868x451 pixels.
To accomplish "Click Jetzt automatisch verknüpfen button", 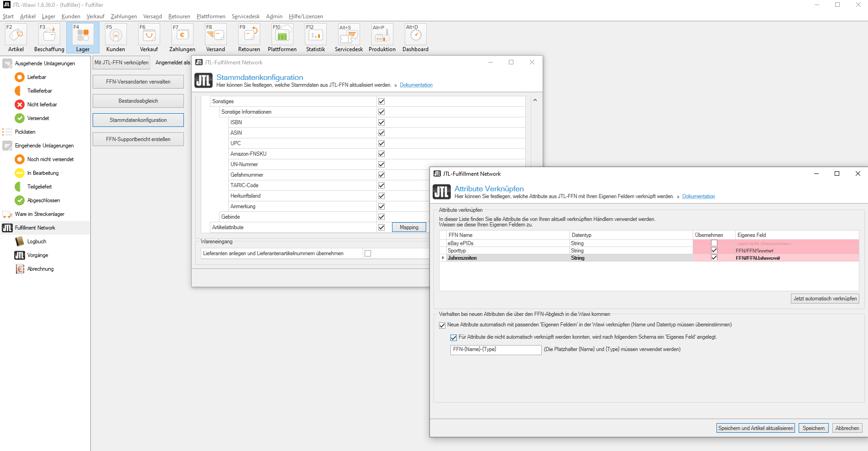I will [x=825, y=299].
